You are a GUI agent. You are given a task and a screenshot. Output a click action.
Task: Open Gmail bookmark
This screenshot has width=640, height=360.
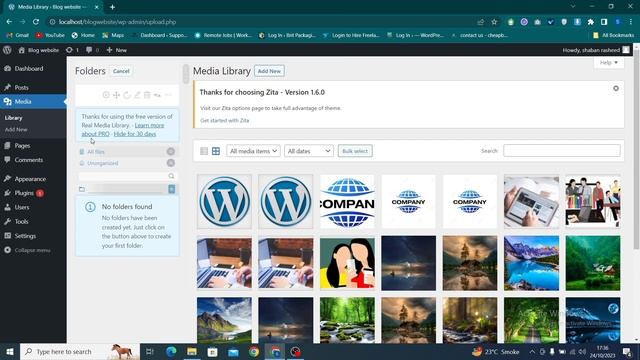click(18, 35)
